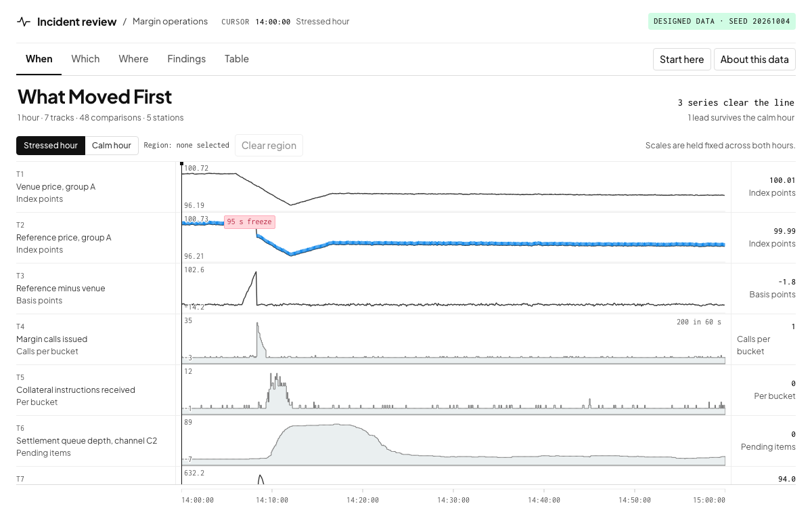This screenshot has height=508, width=812.
Task: Select the Stressed hour toggle
Action: click(51, 146)
